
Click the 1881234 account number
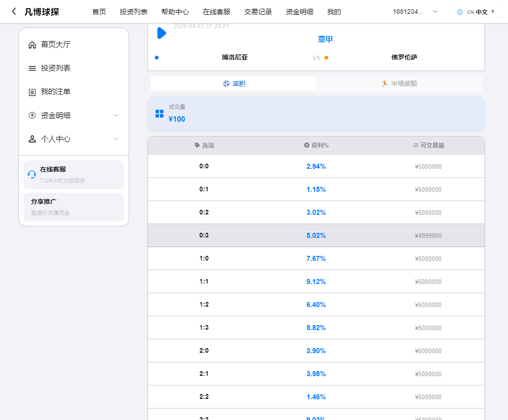pos(408,12)
